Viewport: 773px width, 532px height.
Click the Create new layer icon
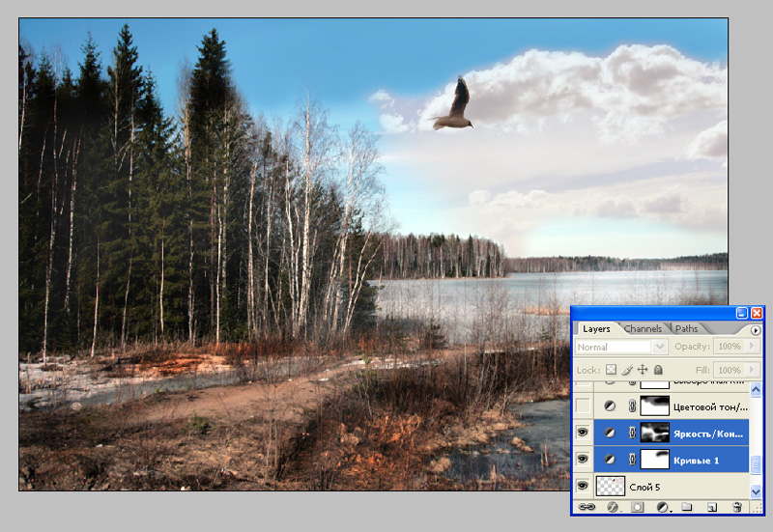point(712,507)
